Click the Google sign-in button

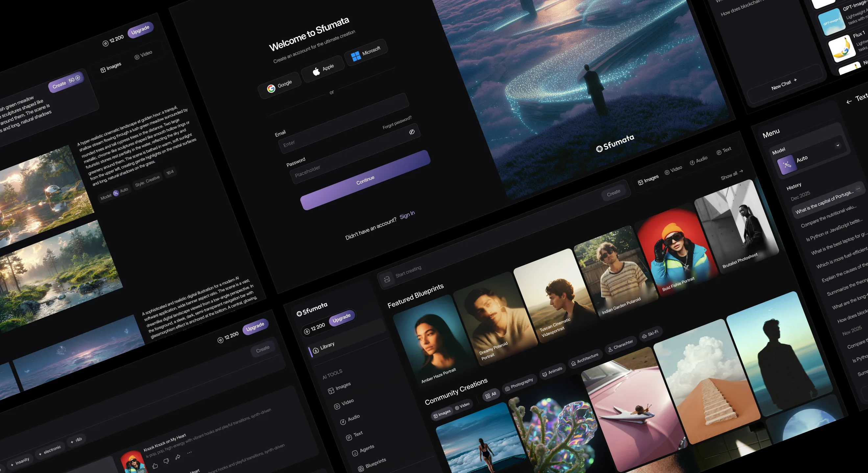pos(279,85)
